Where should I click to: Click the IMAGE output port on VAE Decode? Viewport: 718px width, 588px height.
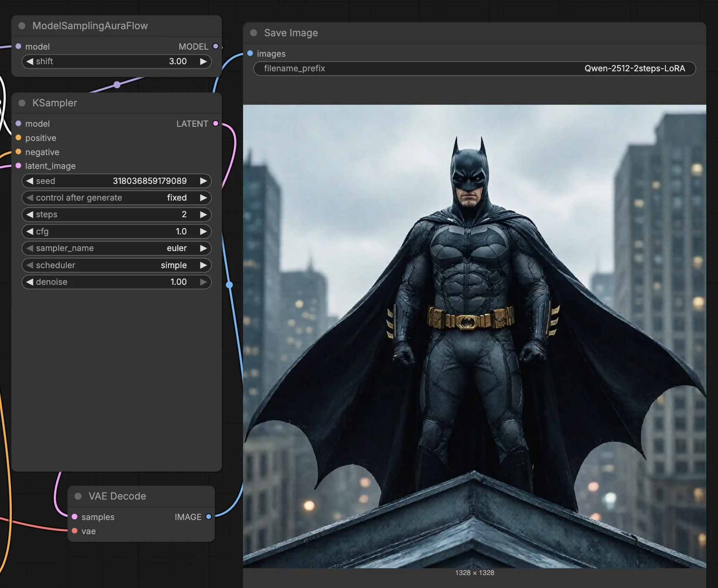[x=209, y=517]
